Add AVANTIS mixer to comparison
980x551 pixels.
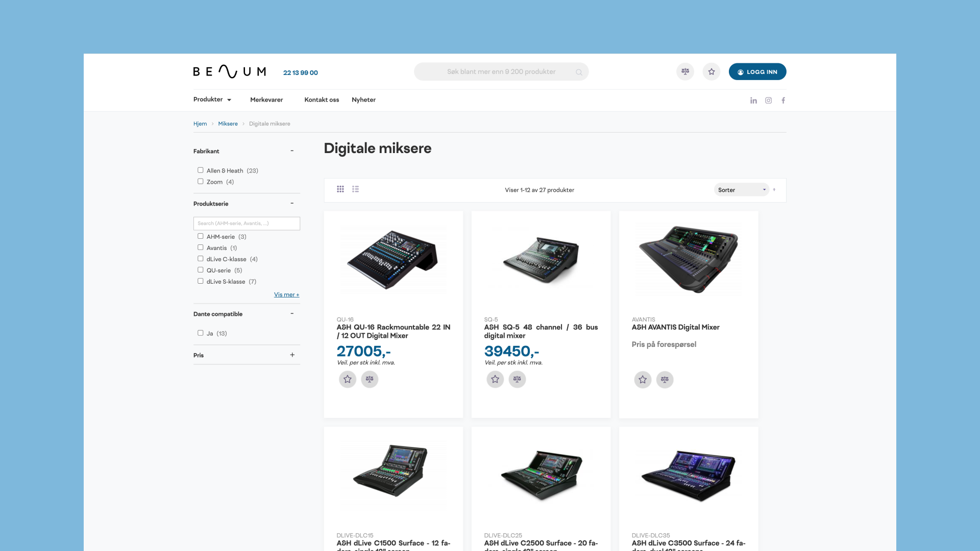tap(665, 380)
